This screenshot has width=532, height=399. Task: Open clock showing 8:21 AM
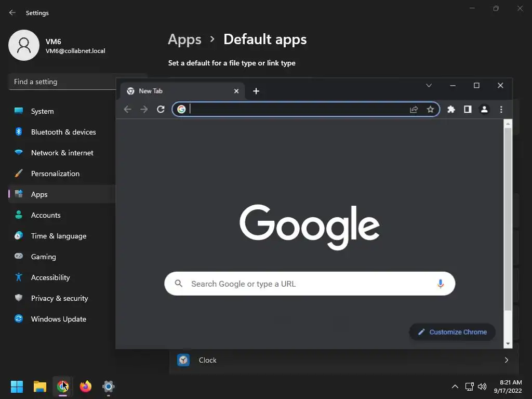(508, 387)
